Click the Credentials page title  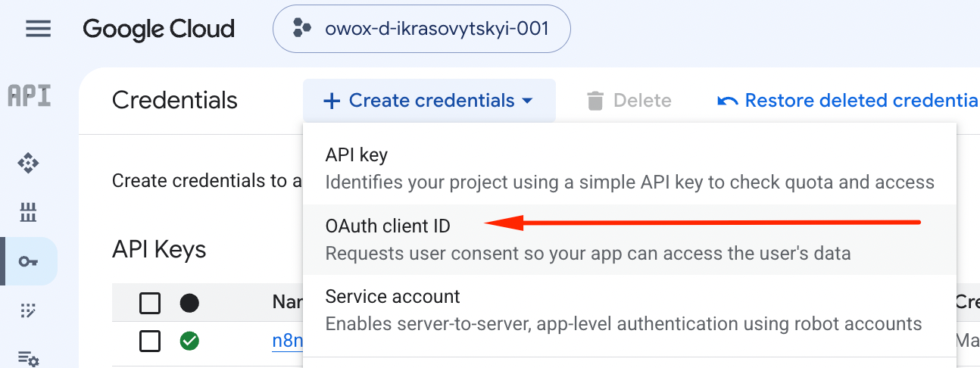(175, 101)
